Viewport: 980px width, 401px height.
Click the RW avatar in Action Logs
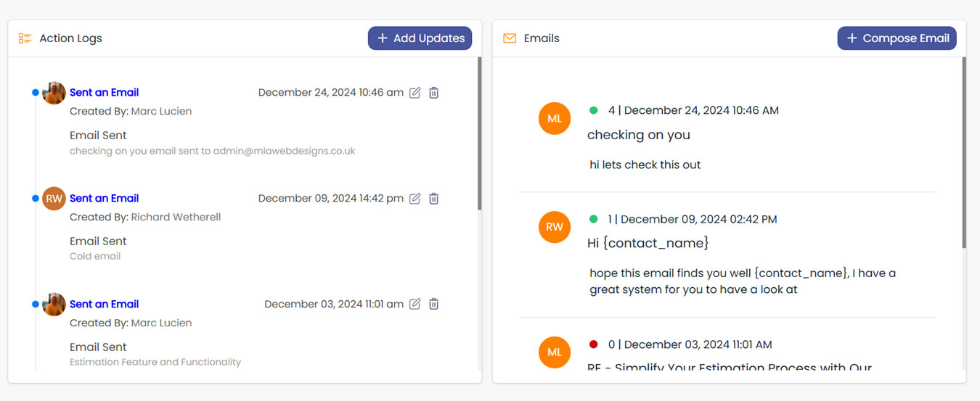54,199
